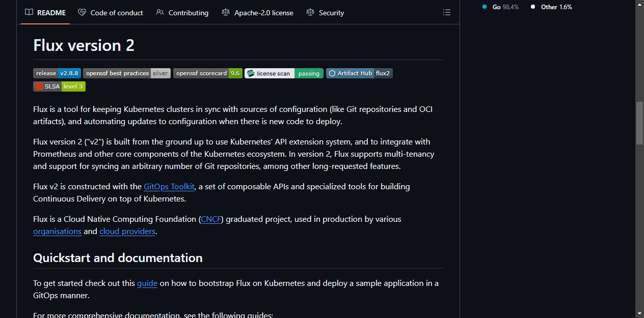Switch to the Code of conduct tab
Image resolution: width=644 pixels, height=318 pixels.
click(111, 13)
